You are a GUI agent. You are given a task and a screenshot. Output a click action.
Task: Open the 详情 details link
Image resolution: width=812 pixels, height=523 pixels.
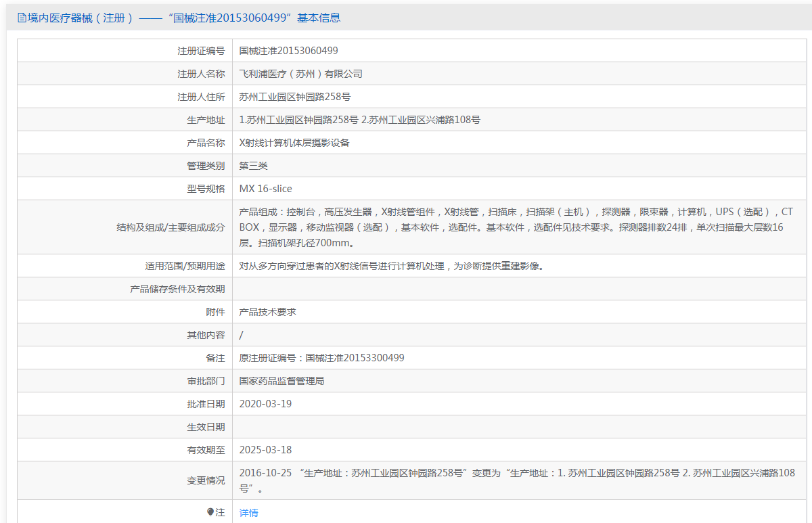click(x=248, y=513)
